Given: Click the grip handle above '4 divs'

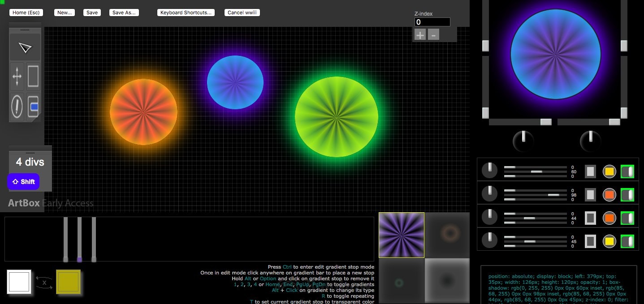Looking at the screenshot, I should coord(30,153).
